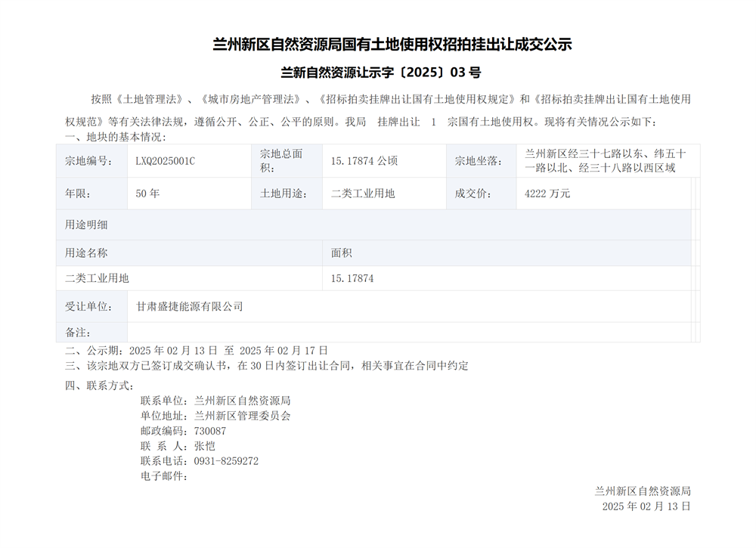Select the location text 兰州新区经三十七路以东
The height and width of the screenshot is (548, 756).
tap(584, 153)
